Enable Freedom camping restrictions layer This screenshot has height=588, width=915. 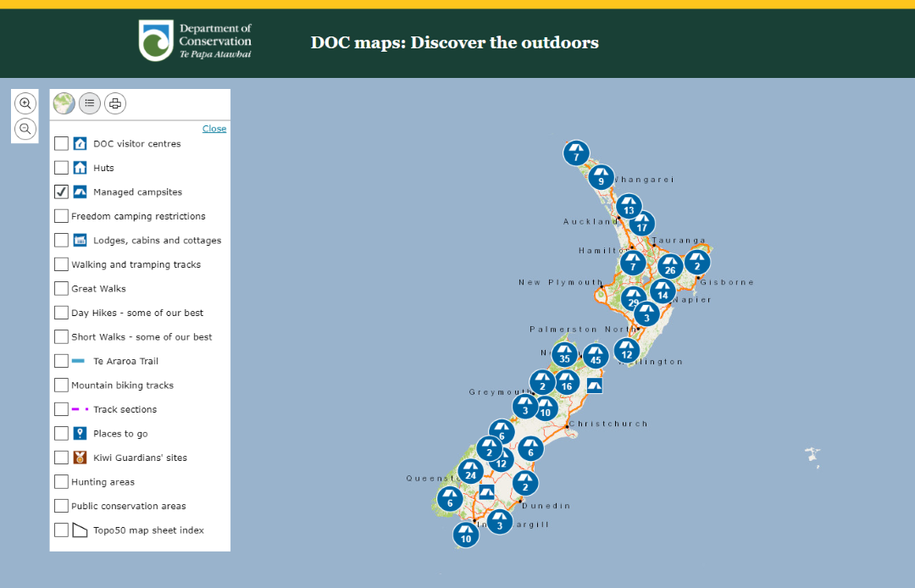[61, 216]
